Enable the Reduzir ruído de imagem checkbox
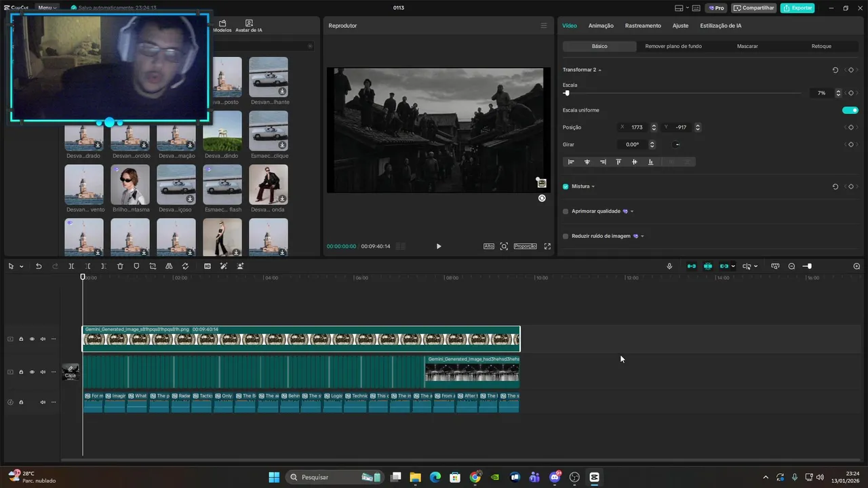The width and height of the screenshot is (868, 488). click(x=566, y=237)
